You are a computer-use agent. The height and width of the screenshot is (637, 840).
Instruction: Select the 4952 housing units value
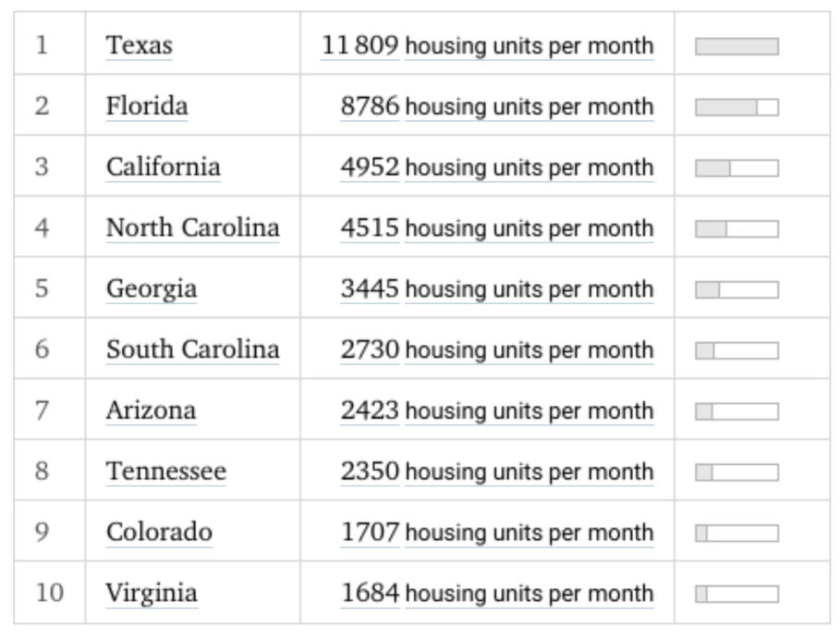(370, 167)
